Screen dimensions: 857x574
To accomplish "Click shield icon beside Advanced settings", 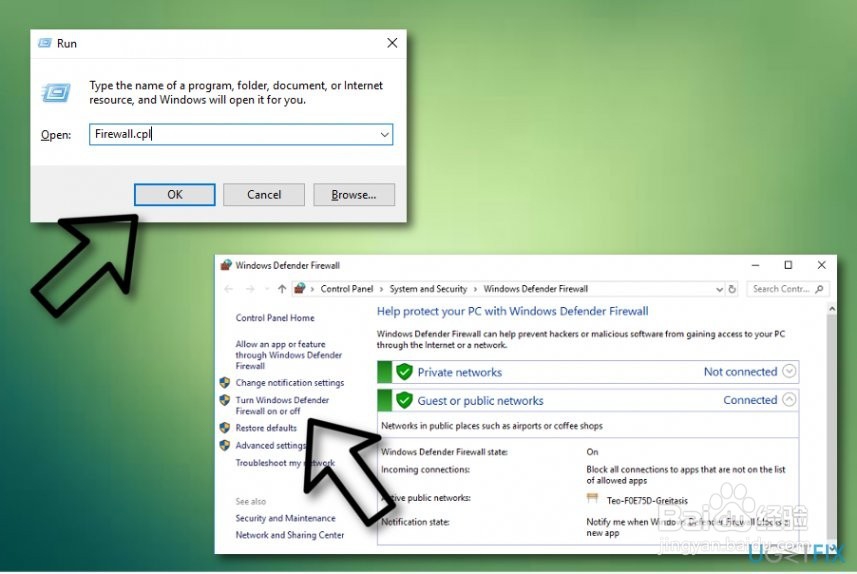I will pos(225,445).
